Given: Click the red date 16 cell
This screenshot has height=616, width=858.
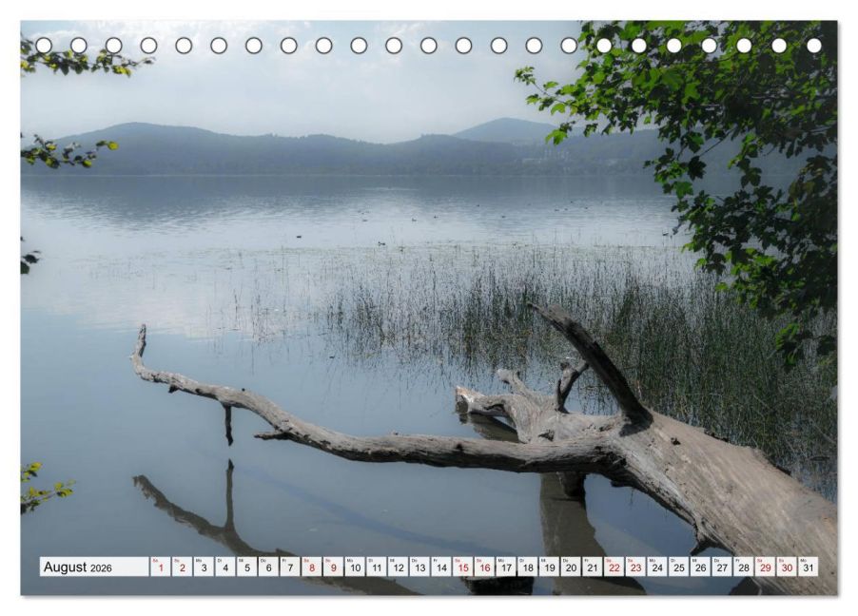Looking at the screenshot, I should [484, 568].
